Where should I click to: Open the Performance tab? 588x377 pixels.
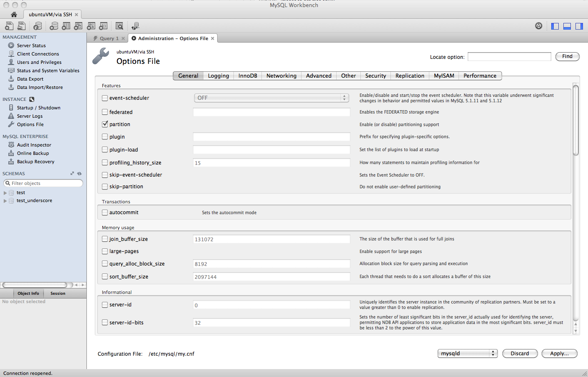click(x=479, y=76)
